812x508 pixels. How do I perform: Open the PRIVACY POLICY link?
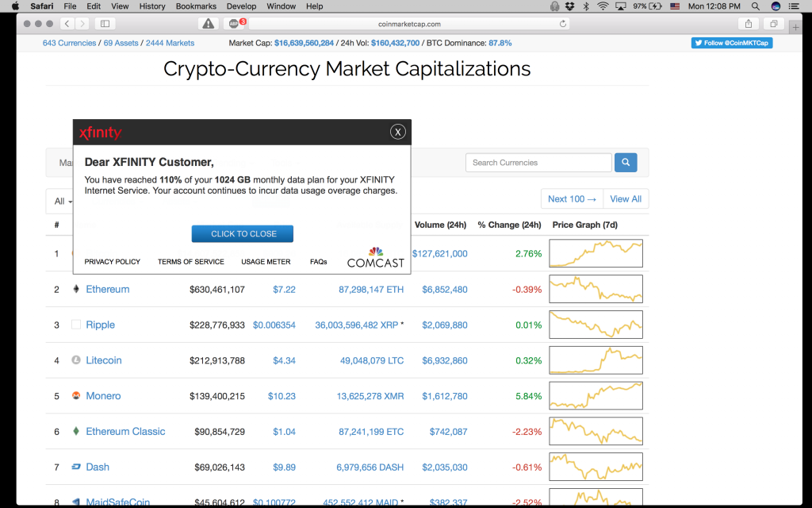click(113, 262)
